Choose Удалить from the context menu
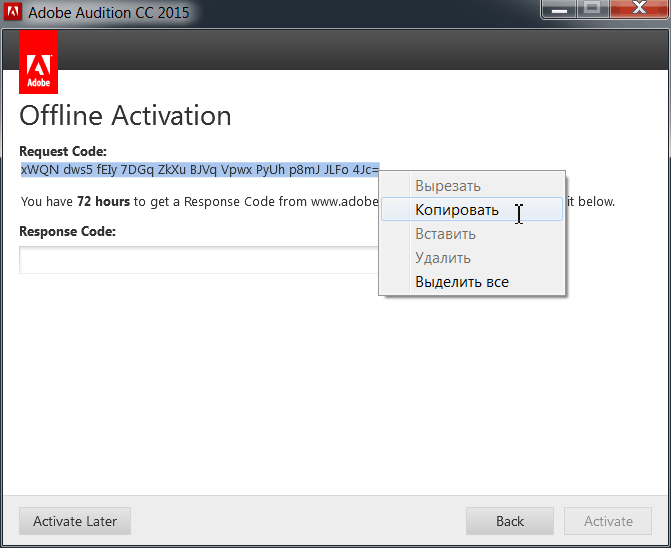 443,258
